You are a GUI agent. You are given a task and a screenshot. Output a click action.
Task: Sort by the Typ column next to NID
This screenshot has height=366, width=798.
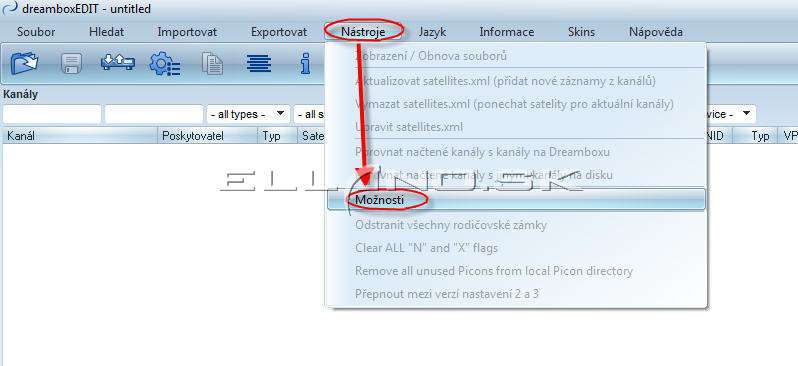pos(755,136)
